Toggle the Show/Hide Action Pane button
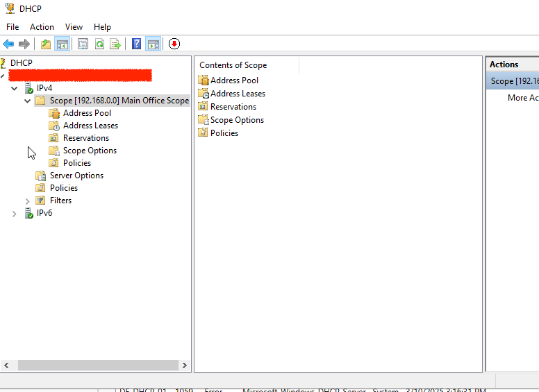Screen dimensions: 539x392 point(153,44)
